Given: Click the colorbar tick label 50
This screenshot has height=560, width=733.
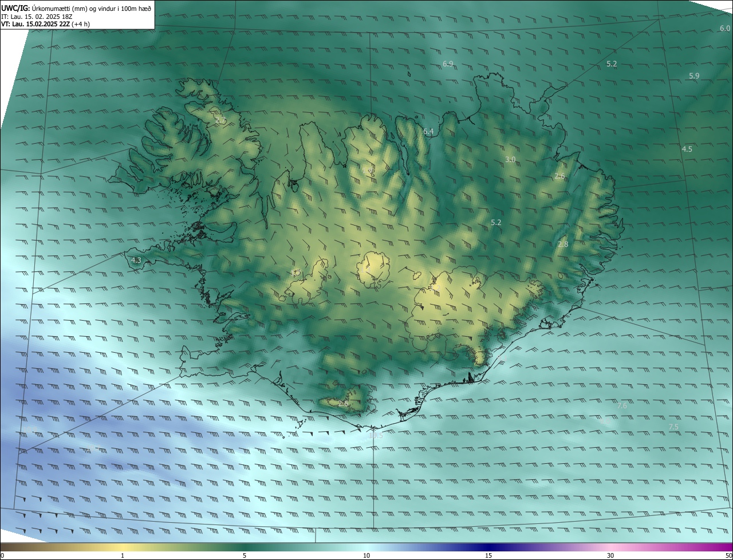Looking at the screenshot, I should [728, 555].
